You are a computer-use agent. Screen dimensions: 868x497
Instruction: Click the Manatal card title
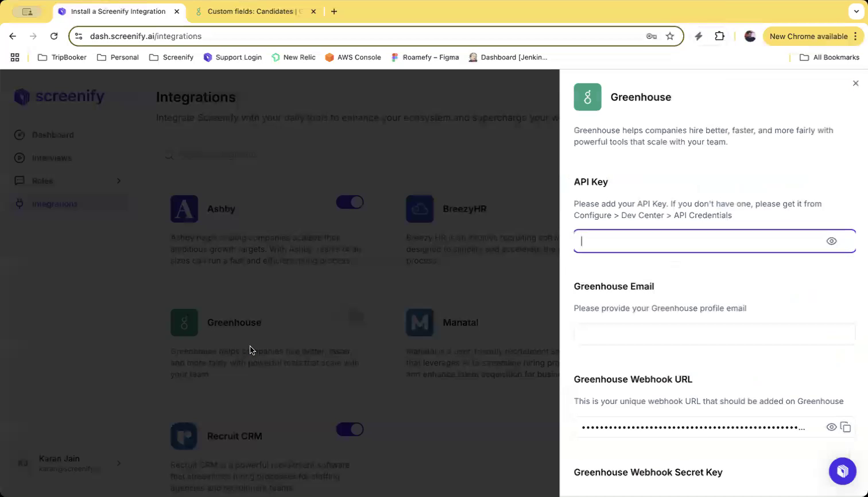tap(460, 323)
